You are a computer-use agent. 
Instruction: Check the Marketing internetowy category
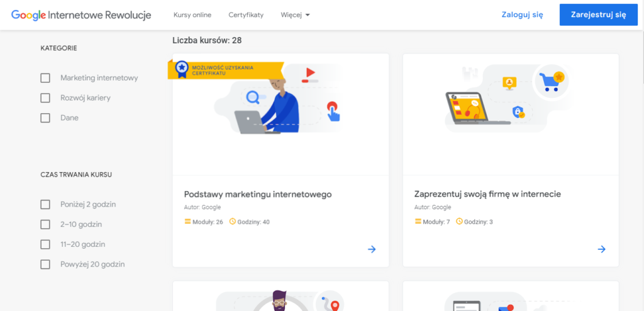(45, 78)
